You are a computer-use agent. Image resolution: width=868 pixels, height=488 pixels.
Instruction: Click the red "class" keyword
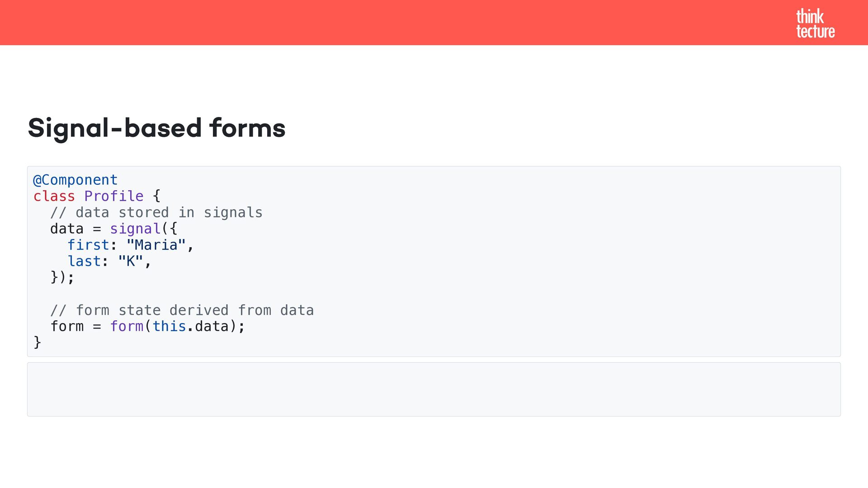click(x=54, y=196)
